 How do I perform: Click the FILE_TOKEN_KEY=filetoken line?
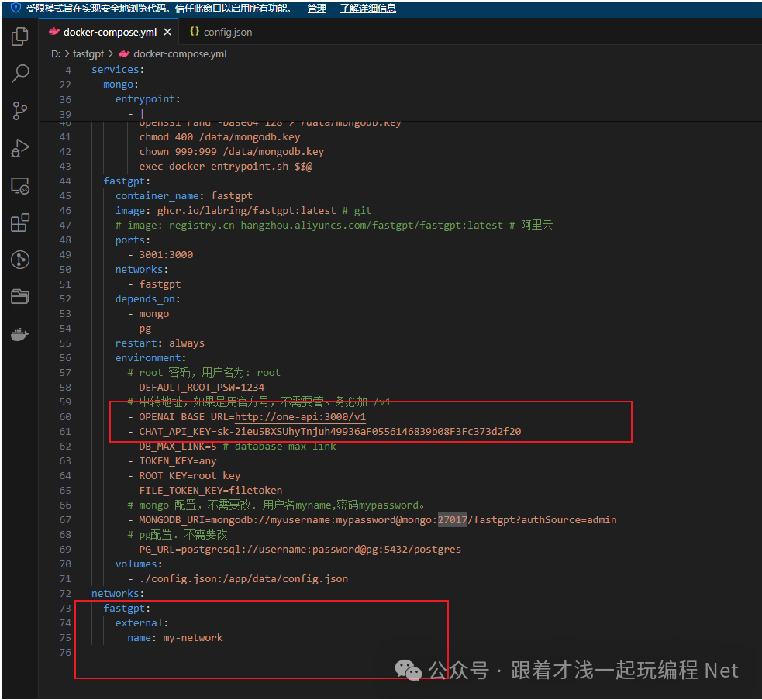click(205, 491)
